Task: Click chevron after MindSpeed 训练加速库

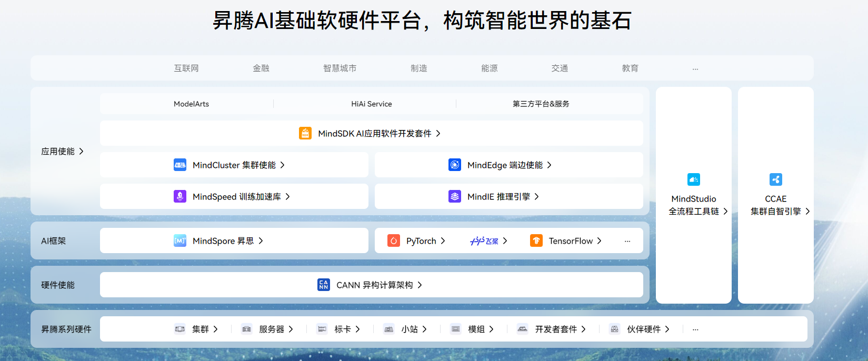Action: pos(287,196)
